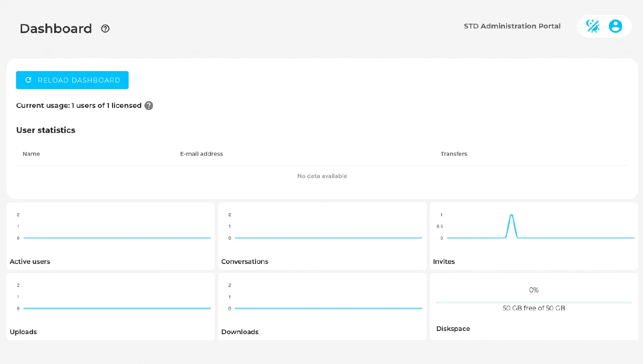Click the Active users chart card
Image resolution: width=643 pixels, height=364 pixels.
point(111,236)
